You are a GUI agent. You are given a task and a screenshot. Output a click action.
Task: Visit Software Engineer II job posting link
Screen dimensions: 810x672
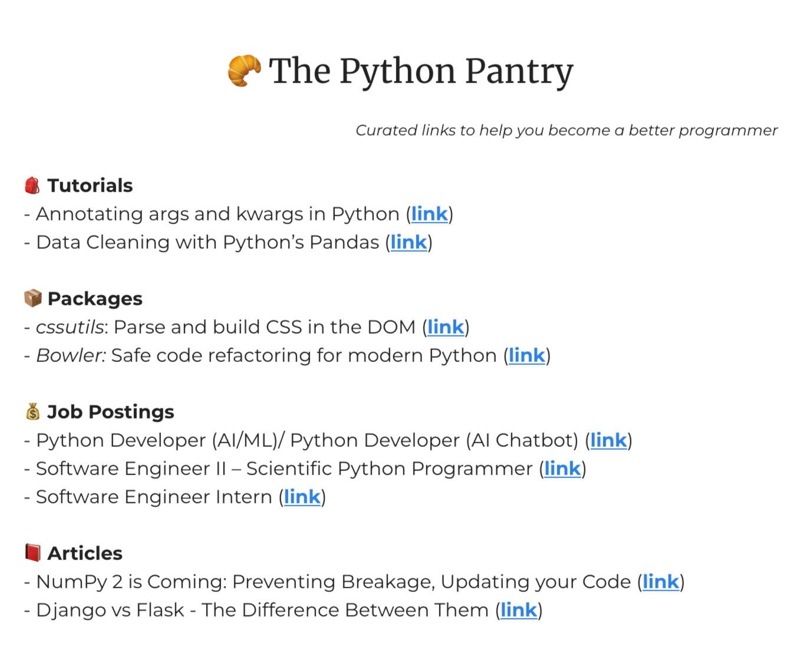(x=562, y=469)
